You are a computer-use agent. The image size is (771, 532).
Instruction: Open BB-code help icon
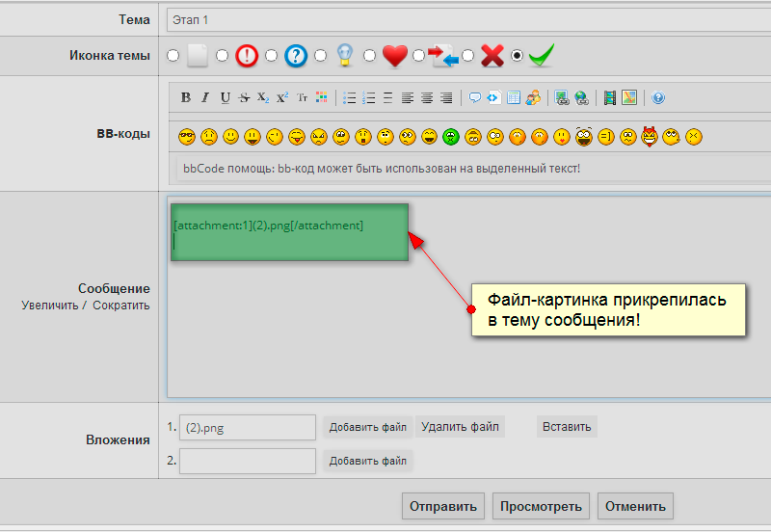pos(658,97)
